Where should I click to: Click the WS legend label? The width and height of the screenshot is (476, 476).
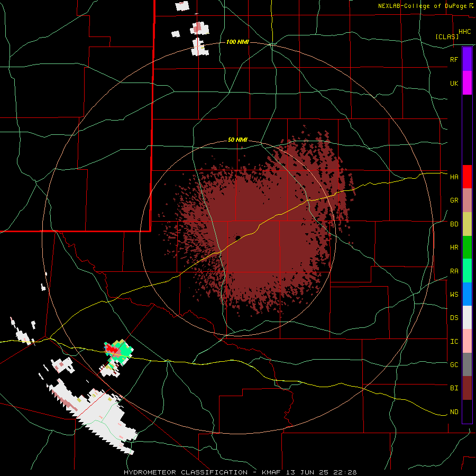click(454, 295)
